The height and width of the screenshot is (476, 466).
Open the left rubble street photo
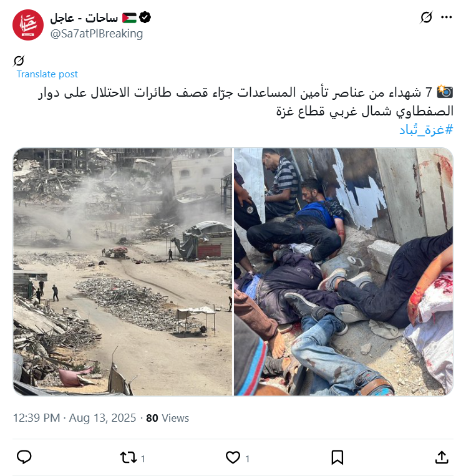(x=123, y=272)
